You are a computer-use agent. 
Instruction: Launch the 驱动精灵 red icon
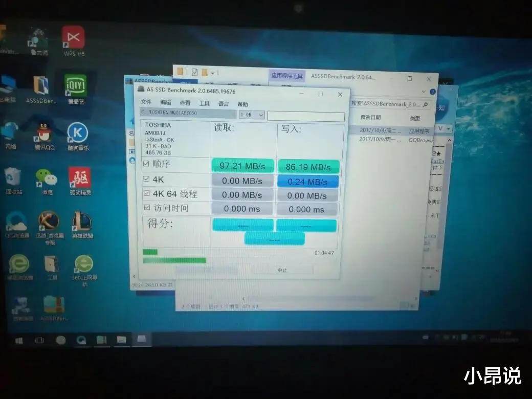click(80, 181)
